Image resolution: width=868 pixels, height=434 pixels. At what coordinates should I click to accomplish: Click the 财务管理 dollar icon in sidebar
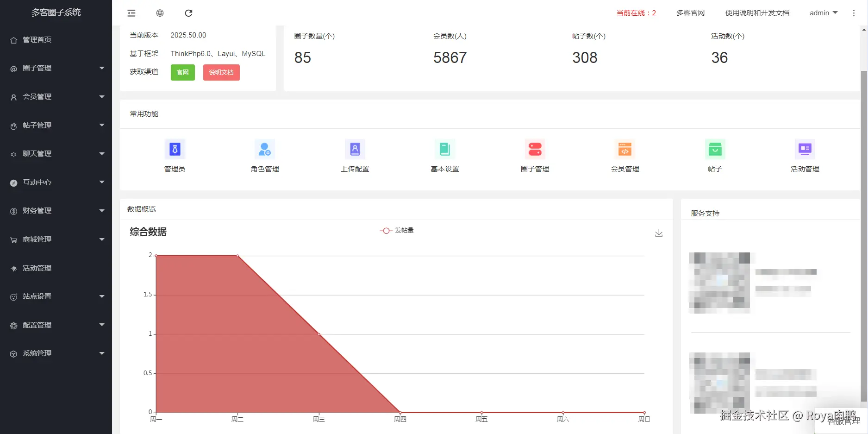[x=14, y=211]
